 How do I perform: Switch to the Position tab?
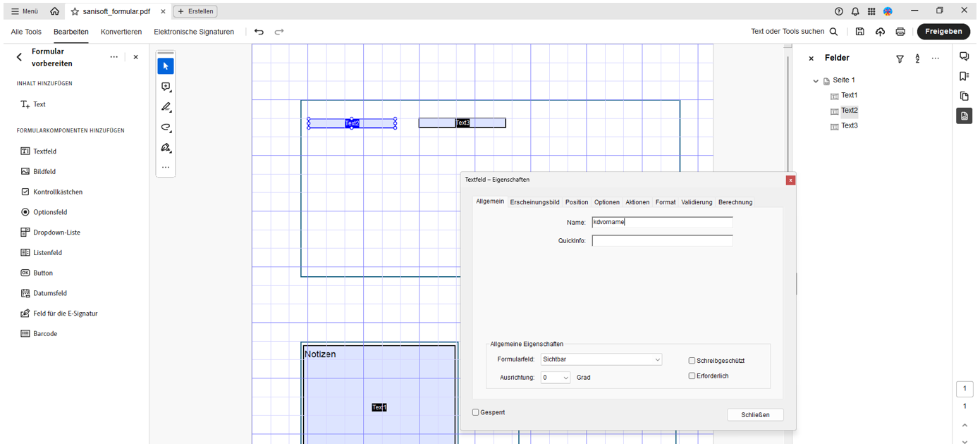(x=577, y=202)
